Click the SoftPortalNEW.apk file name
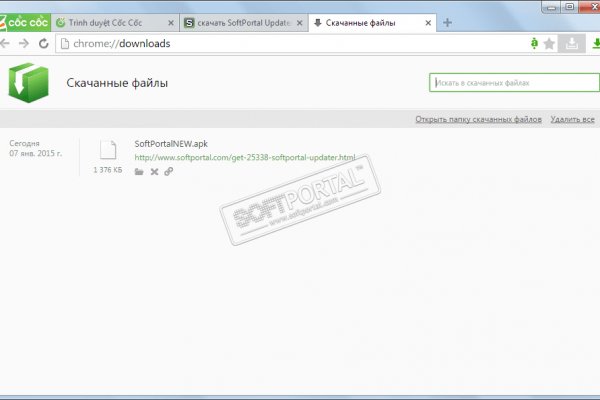 [x=170, y=144]
